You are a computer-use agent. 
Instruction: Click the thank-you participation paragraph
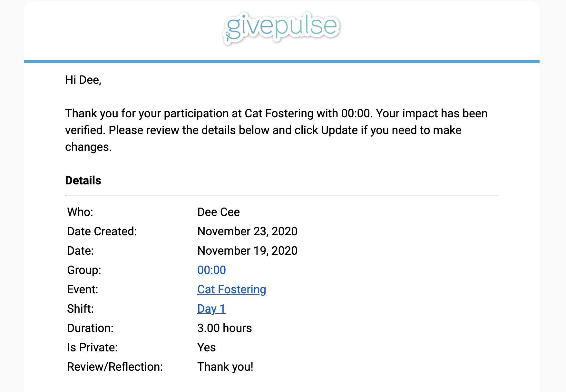coord(276,130)
